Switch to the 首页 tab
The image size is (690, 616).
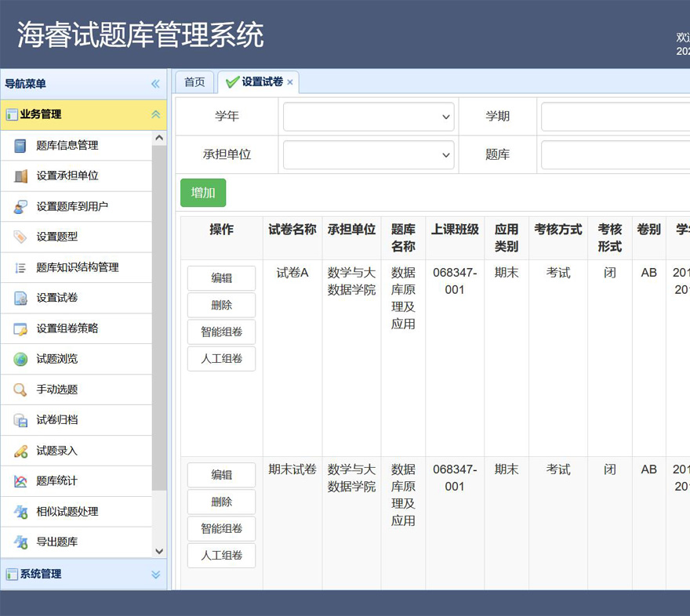tap(194, 82)
